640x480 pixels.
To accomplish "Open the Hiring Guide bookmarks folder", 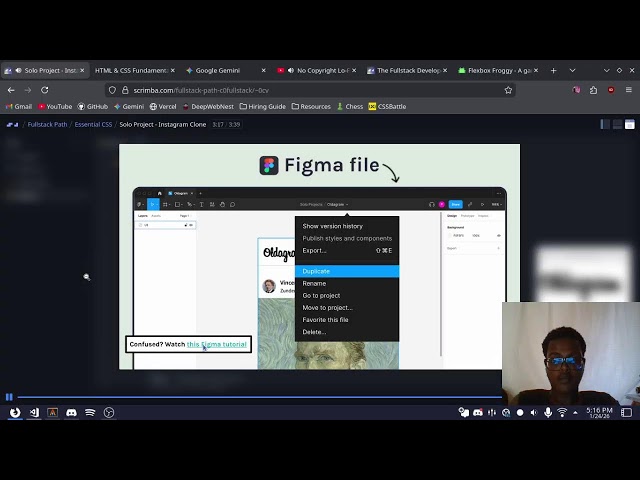I will [x=262, y=107].
